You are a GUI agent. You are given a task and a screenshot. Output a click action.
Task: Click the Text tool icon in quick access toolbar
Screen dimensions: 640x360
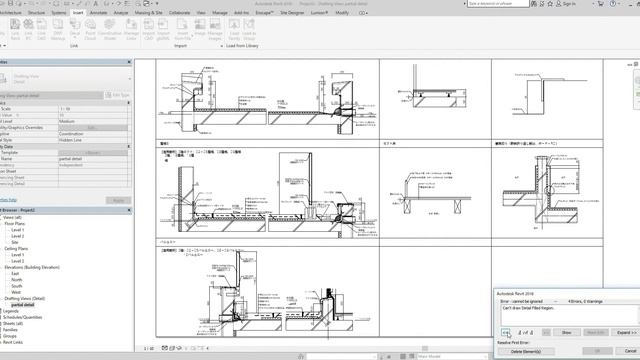[96, 4]
